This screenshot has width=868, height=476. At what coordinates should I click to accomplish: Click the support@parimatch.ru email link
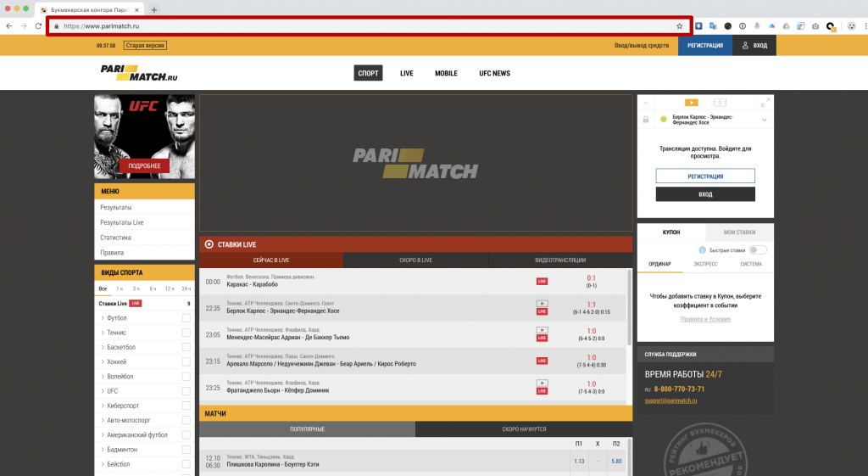point(671,400)
